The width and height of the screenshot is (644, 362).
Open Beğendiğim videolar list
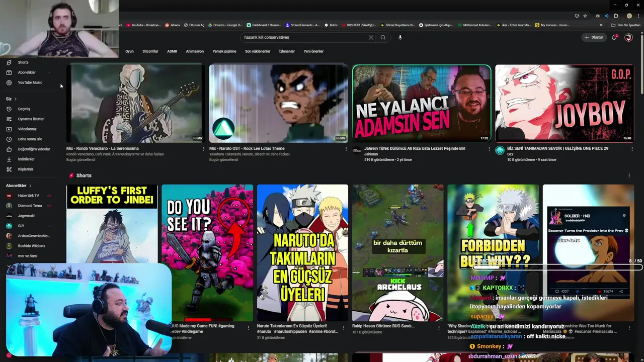point(34,149)
